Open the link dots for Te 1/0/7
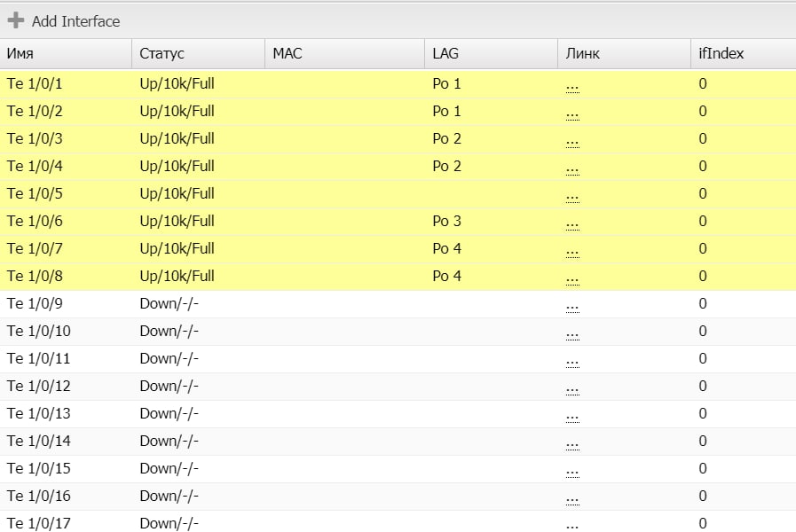 [x=572, y=252]
